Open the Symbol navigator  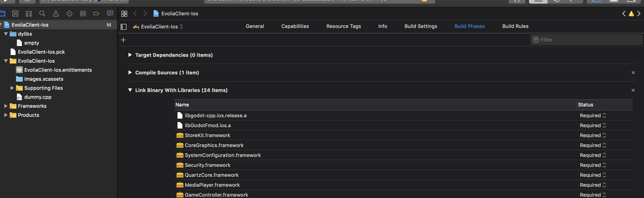click(29, 14)
